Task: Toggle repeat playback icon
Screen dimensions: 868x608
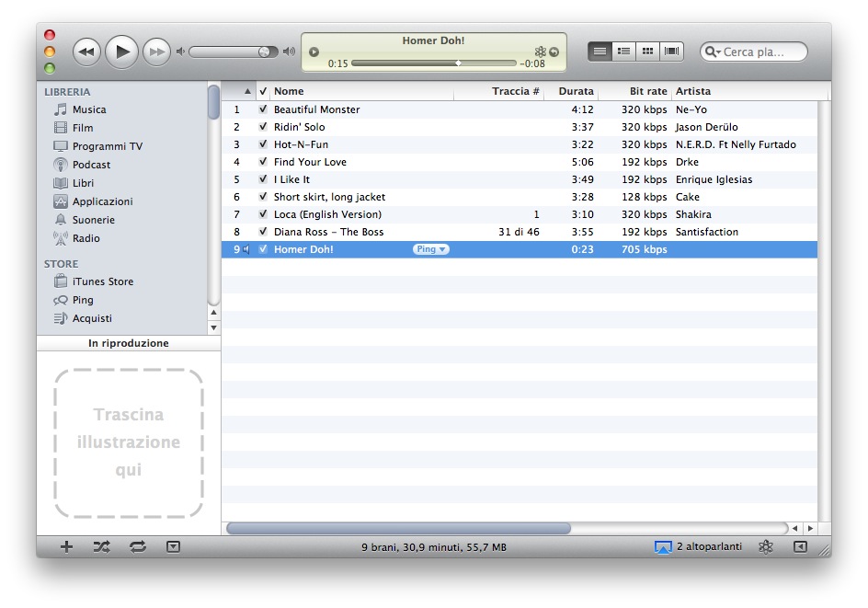Action: tap(137, 546)
